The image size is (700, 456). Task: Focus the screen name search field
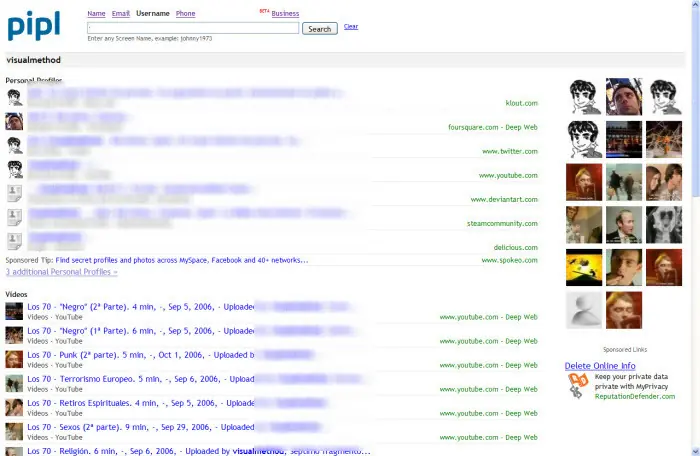pos(193,28)
